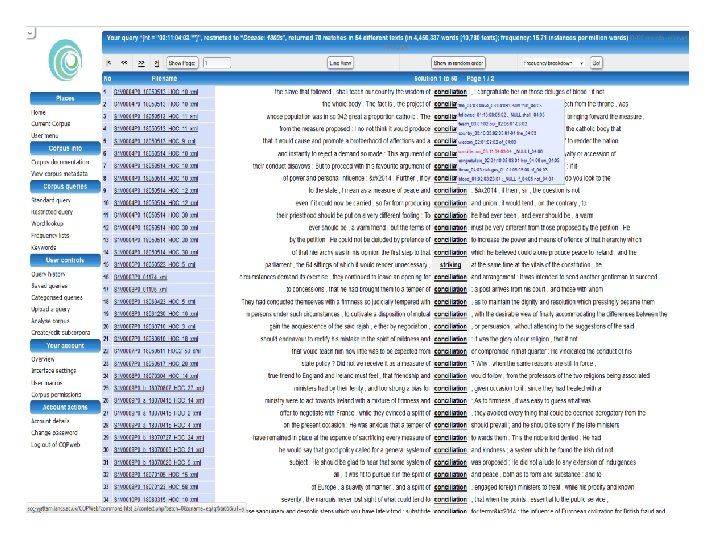Open Interface settings
This screenshot has height=540, width=720.
(54, 371)
